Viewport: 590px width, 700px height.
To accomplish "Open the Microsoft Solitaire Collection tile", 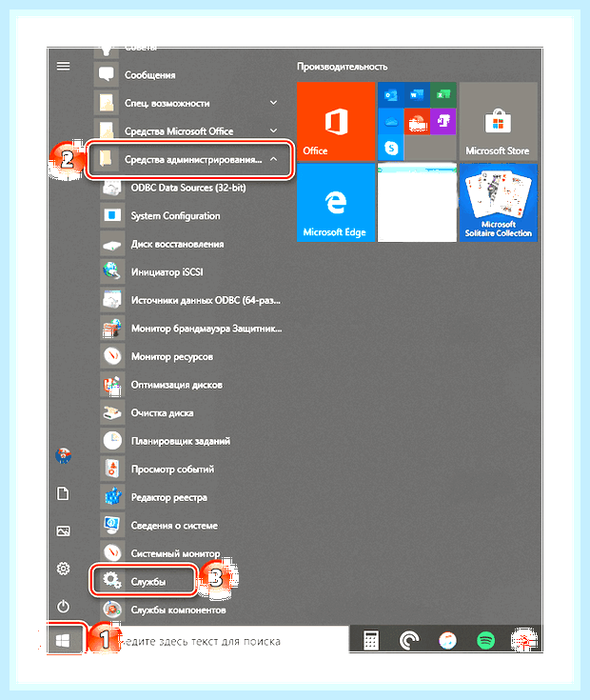I will 498,203.
